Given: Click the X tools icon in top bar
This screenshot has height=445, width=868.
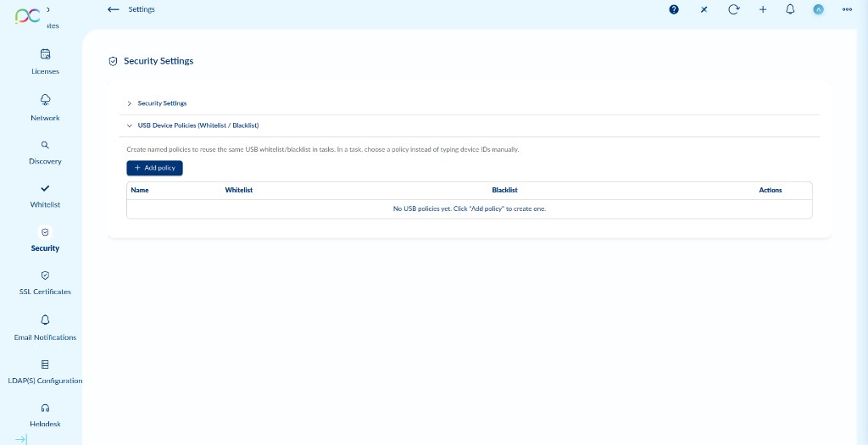Looking at the screenshot, I should (x=704, y=9).
